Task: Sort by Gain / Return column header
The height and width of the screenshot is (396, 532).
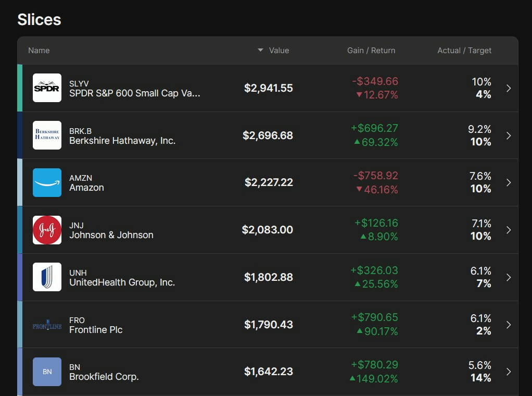Action: click(x=371, y=50)
